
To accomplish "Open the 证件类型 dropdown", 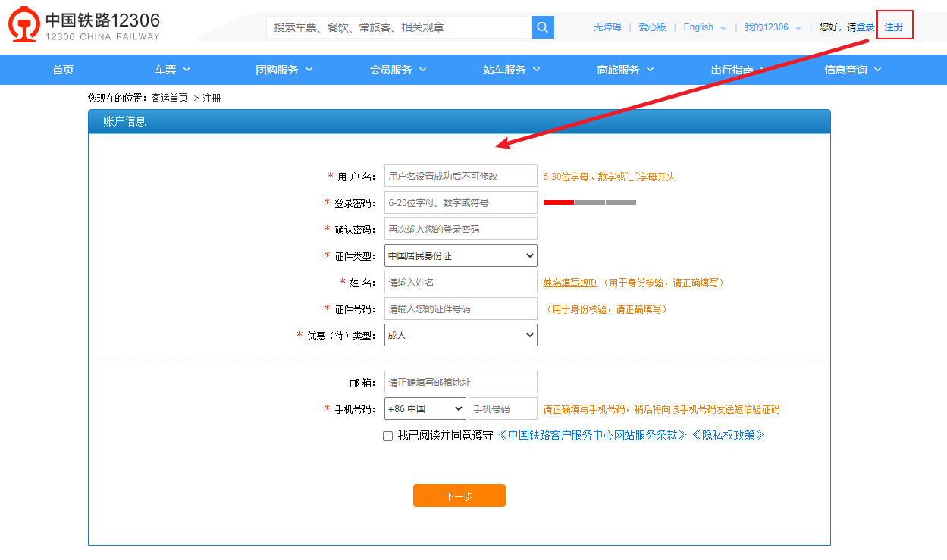I will [460, 255].
